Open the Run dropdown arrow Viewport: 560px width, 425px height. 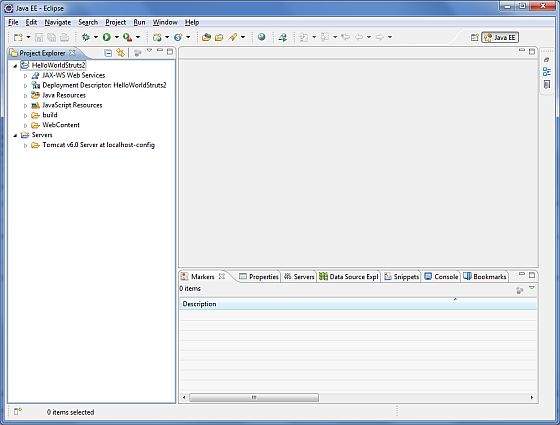[116, 37]
